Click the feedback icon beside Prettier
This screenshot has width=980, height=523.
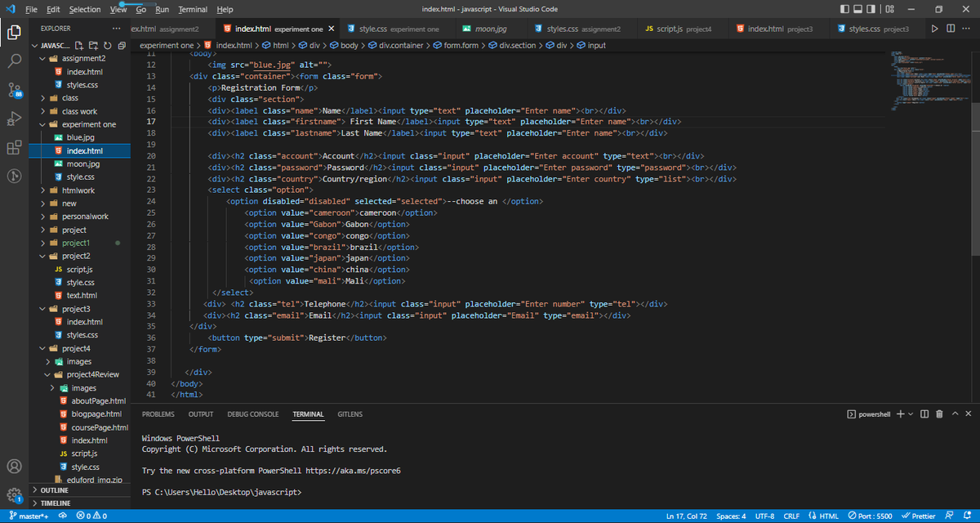pos(949,516)
